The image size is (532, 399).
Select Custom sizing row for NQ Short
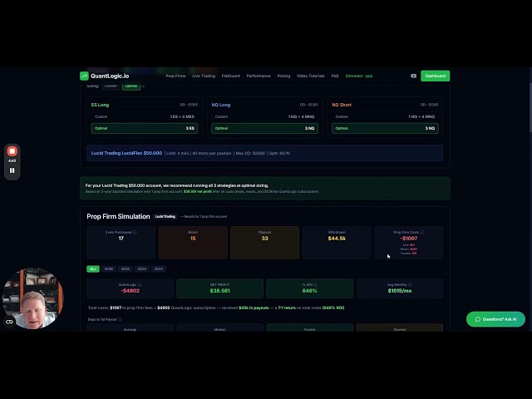point(385,116)
